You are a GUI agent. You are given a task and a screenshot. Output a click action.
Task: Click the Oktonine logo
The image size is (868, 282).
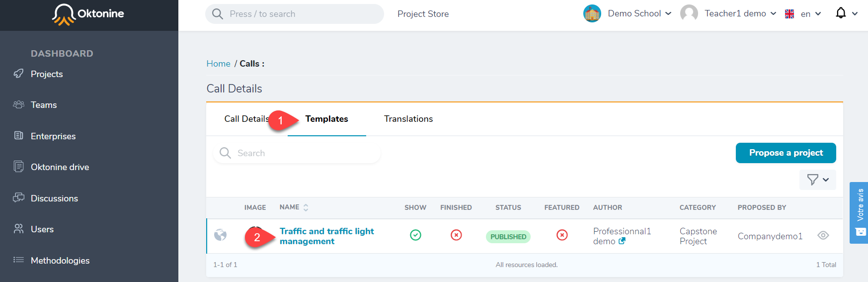click(x=88, y=14)
